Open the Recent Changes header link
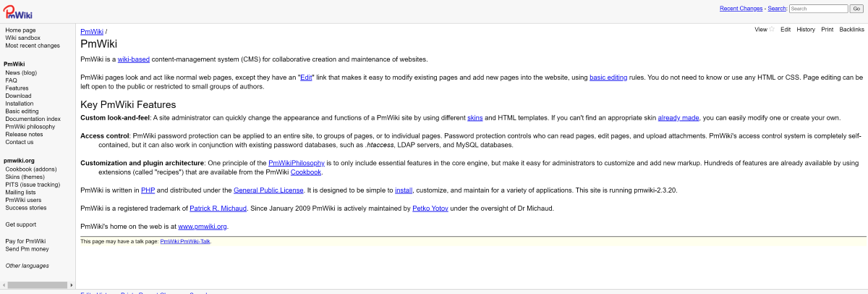Viewport: 868px width, 294px height. (x=741, y=9)
